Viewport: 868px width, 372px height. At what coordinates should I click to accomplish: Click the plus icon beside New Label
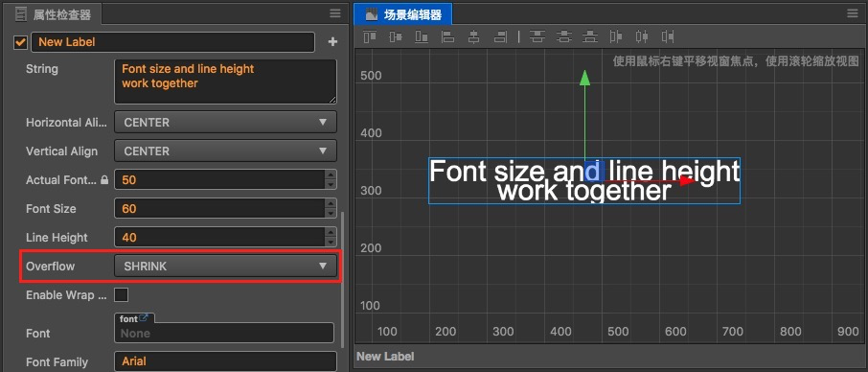332,42
